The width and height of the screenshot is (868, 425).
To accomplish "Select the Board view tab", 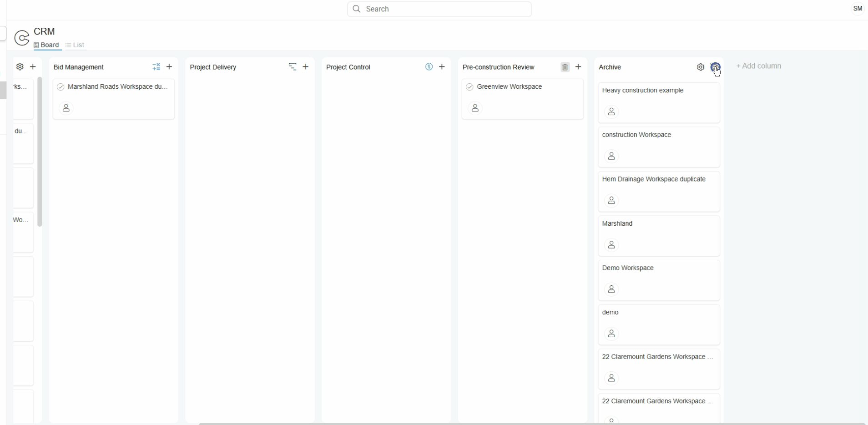I will 47,45.
